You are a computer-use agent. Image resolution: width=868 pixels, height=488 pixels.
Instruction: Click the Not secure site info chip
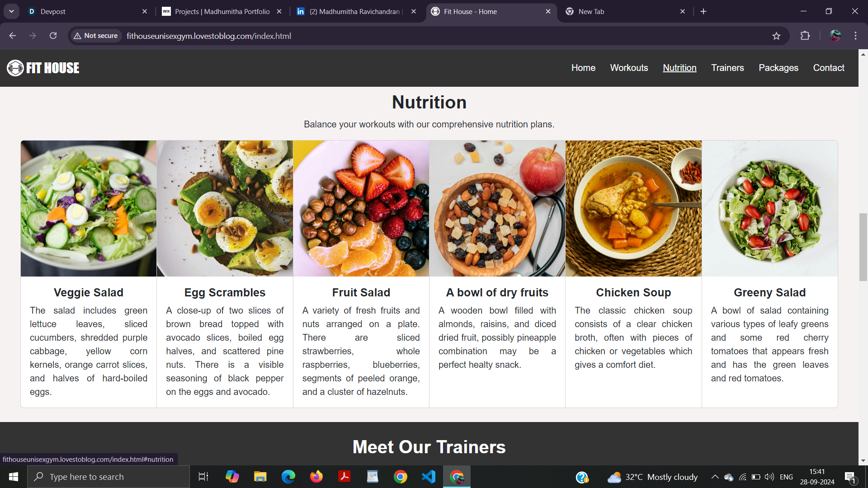click(x=96, y=36)
